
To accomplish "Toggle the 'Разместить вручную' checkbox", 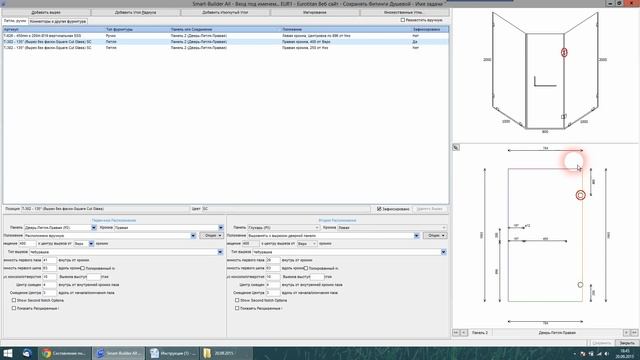I will 402,20.
